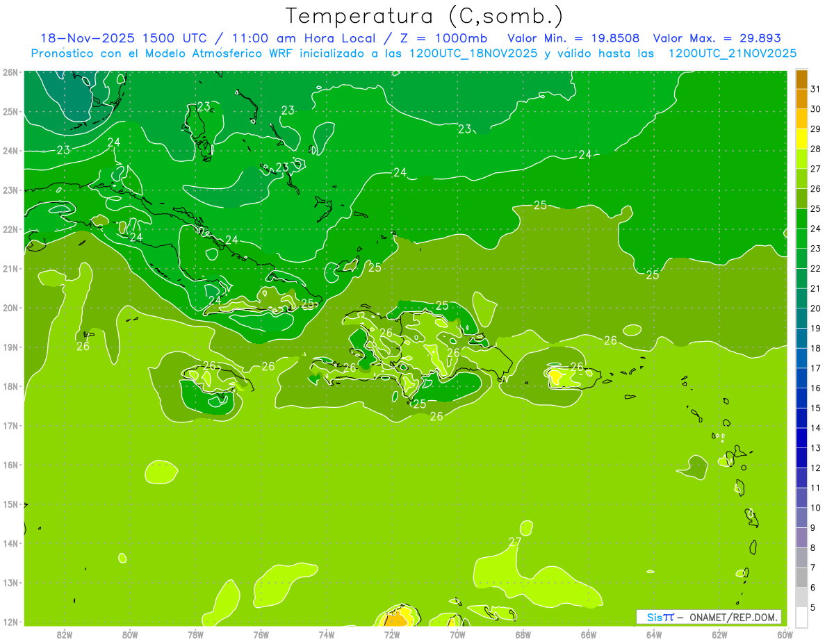Click the '16N' latitude axis label
834x644 pixels.
pyautogui.click(x=10, y=465)
